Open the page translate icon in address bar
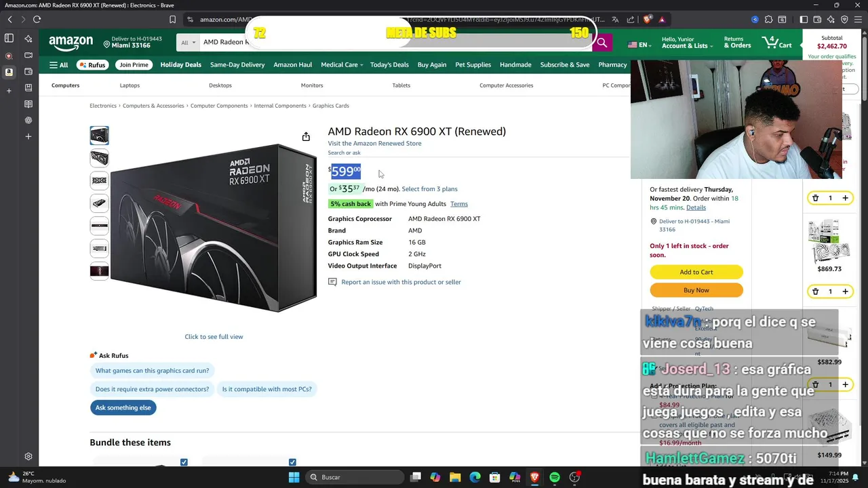Image resolution: width=868 pixels, height=488 pixels. (x=615, y=20)
